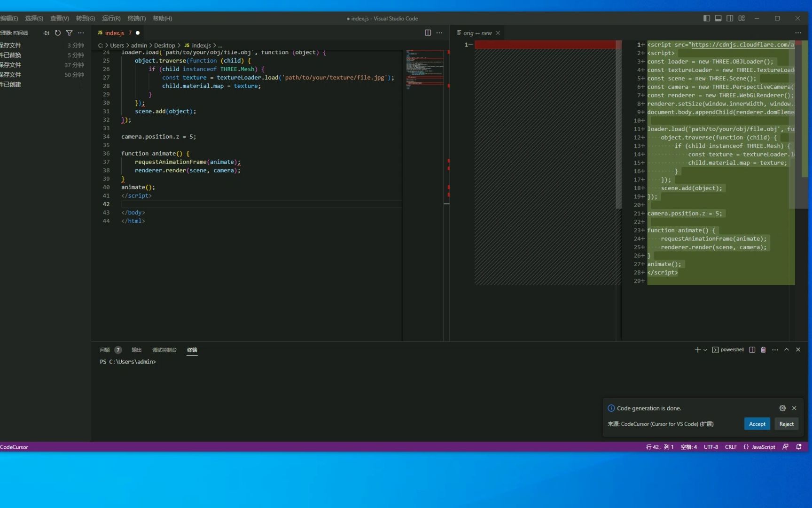812x508 pixels.
Task: Click the index.js editor vertical scrollbar
Action: point(446,195)
